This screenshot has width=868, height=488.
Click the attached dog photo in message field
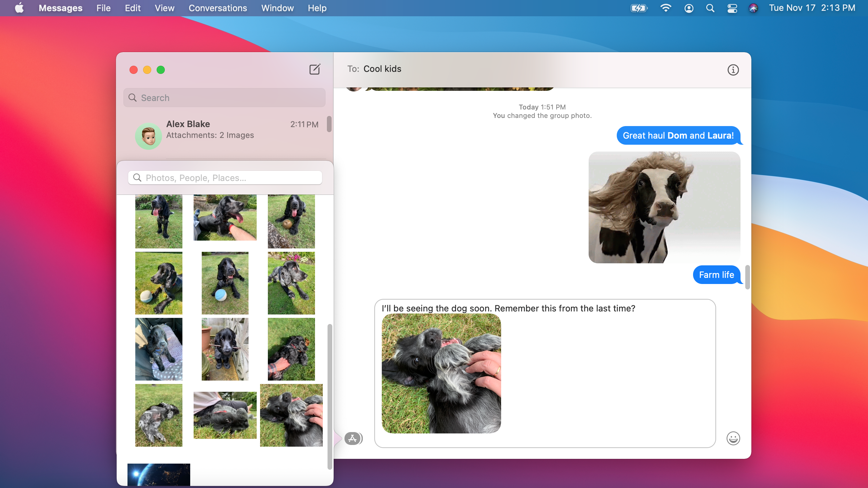click(441, 373)
